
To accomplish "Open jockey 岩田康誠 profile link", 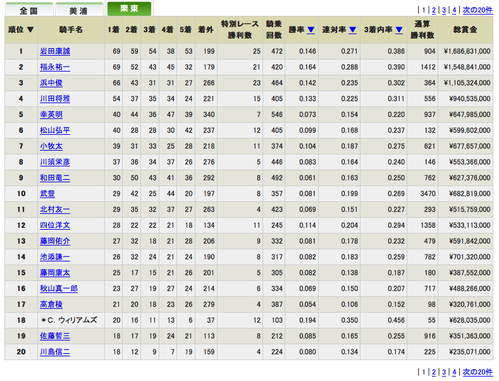I will (x=55, y=51).
